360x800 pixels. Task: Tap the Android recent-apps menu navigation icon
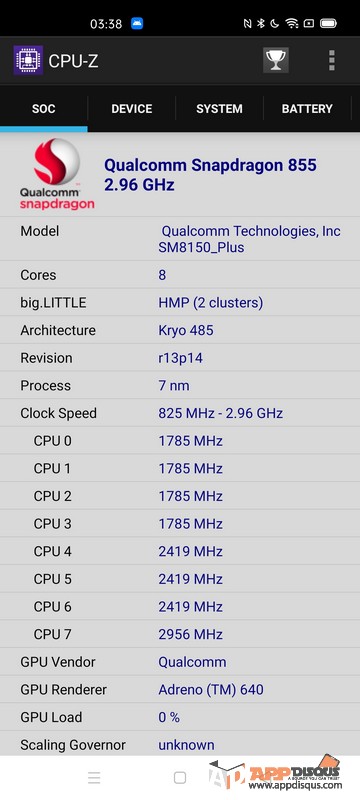[94, 778]
